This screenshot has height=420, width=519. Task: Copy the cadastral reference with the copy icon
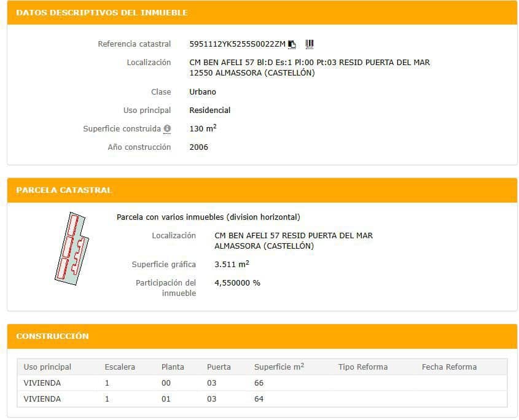[x=292, y=44]
